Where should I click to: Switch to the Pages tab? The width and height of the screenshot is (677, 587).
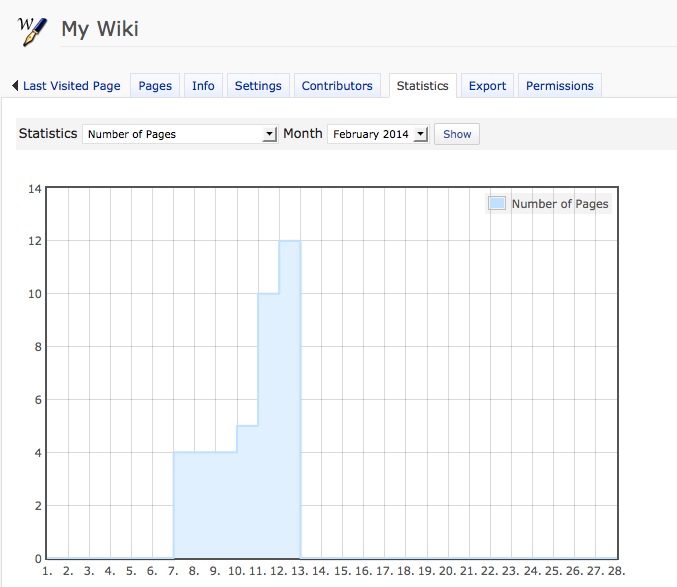pyautogui.click(x=155, y=86)
